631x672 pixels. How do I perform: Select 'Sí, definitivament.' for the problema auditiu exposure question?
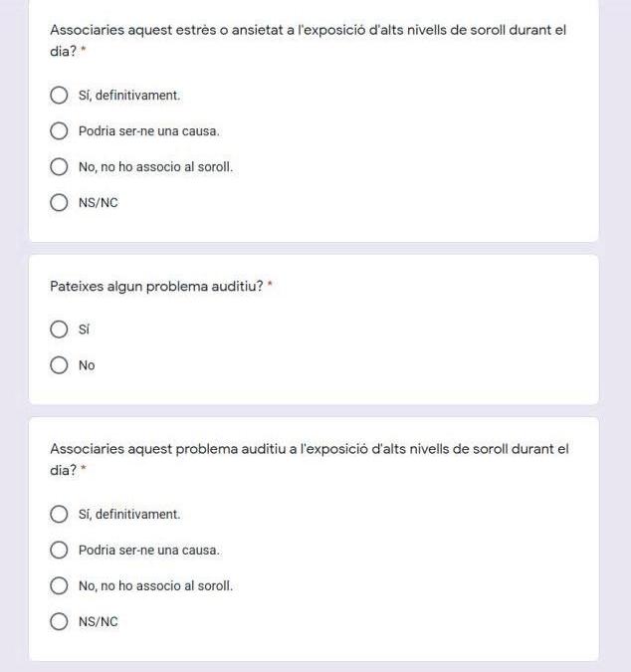[59, 515]
